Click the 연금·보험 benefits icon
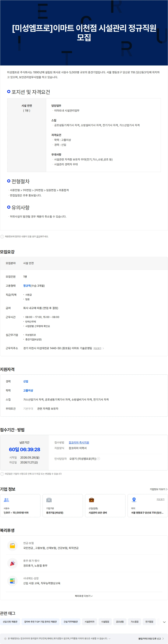The height and width of the screenshot is (644, 168). [12, 546]
